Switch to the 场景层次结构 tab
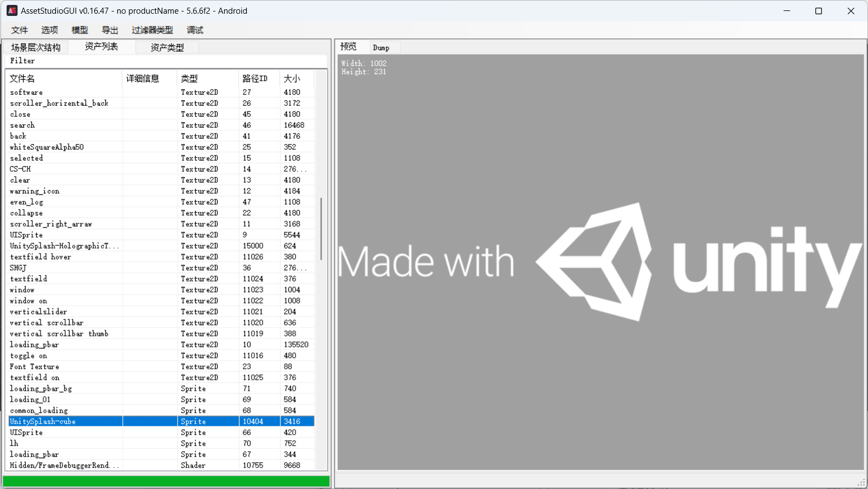Image resolution: width=868 pixels, height=489 pixels. point(36,48)
